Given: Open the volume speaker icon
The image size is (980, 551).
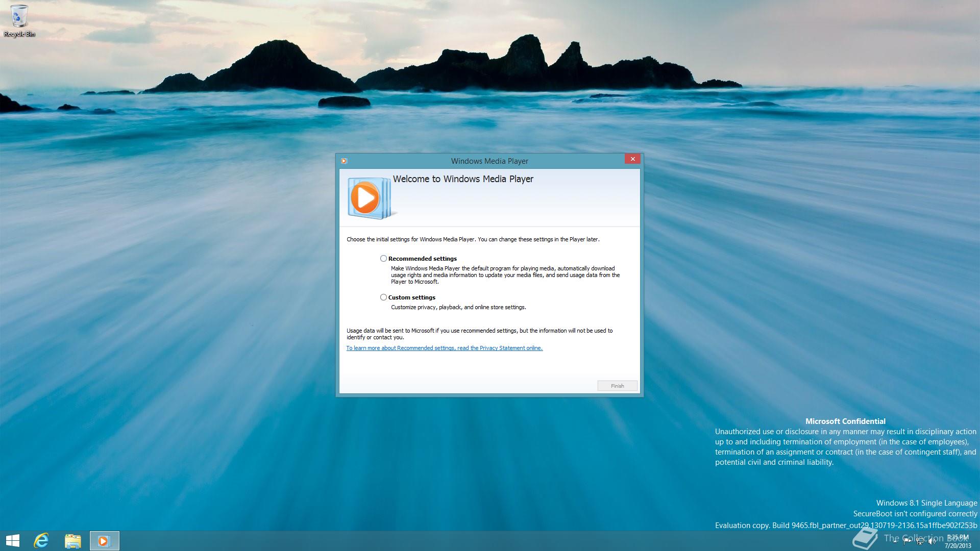Looking at the screenshot, I should click(932, 541).
